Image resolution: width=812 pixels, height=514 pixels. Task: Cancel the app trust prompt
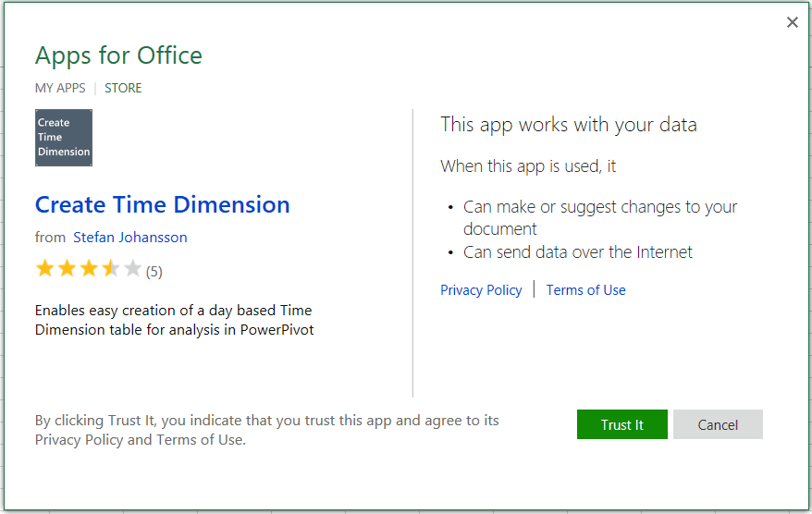(x=718, y=425)
